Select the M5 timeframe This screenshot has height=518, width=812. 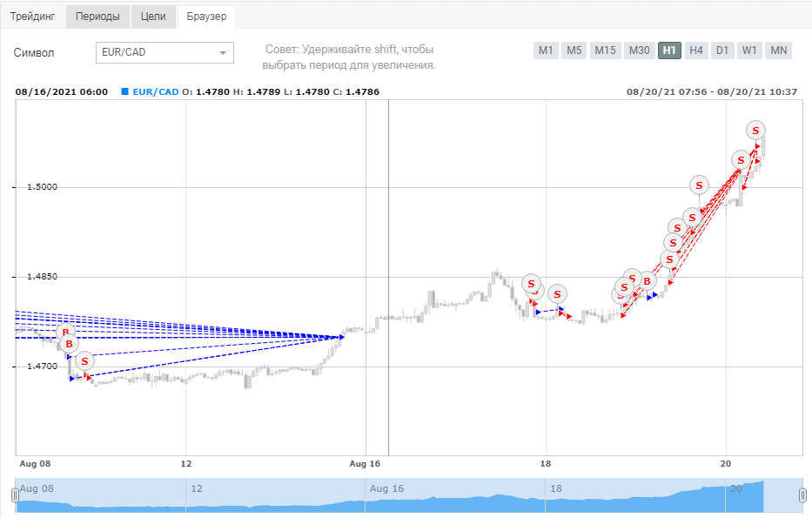coord(574,50)
